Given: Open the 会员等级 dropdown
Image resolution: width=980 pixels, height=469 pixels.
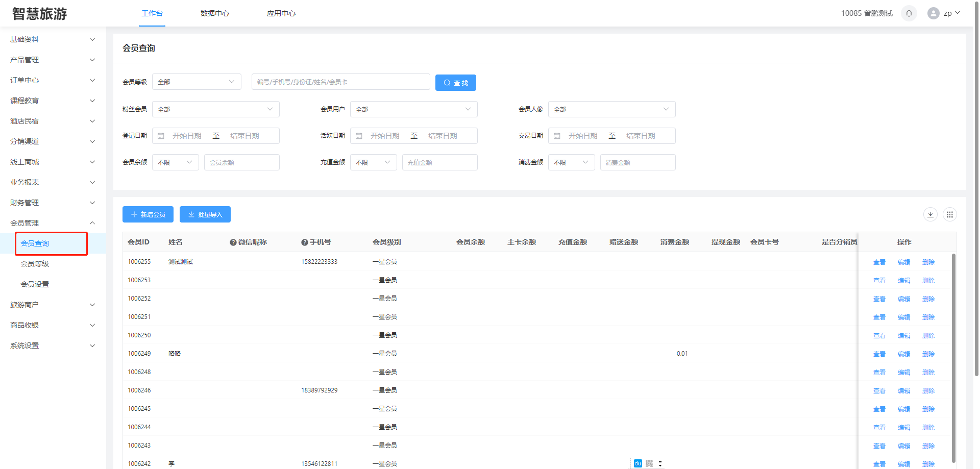Looking at the screenshot, I should click(197, 82).
